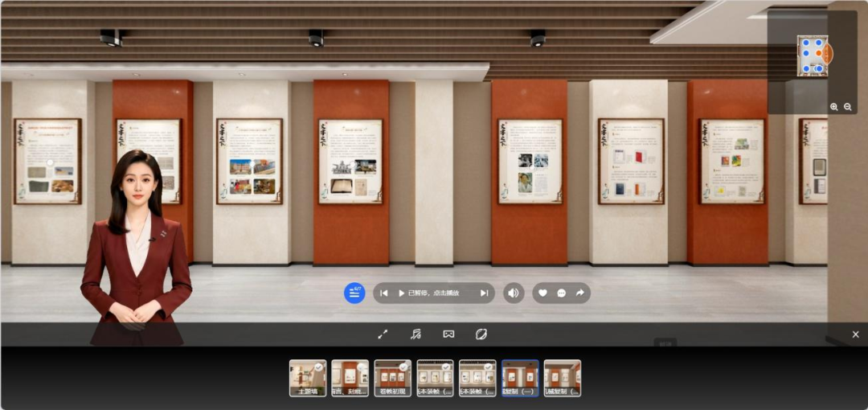Like the tour with the heart icon

click(x=542, y=293)
